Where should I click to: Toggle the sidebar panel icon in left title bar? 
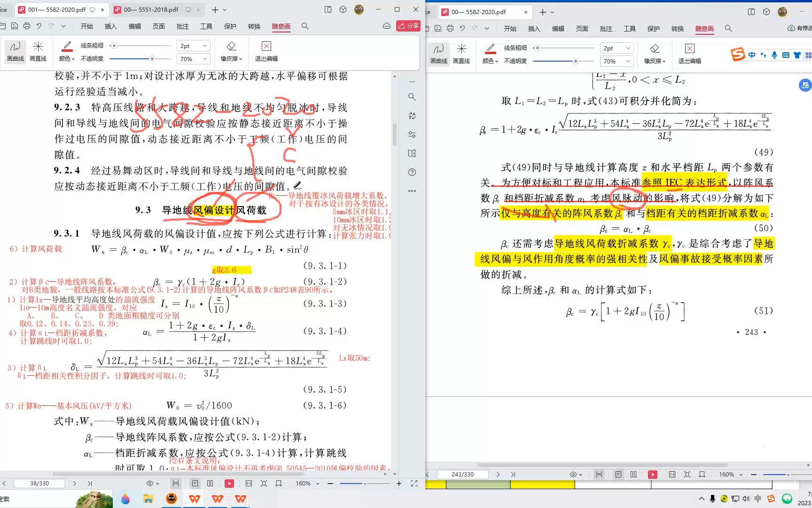pyautogui.click(x=328, y=9)
